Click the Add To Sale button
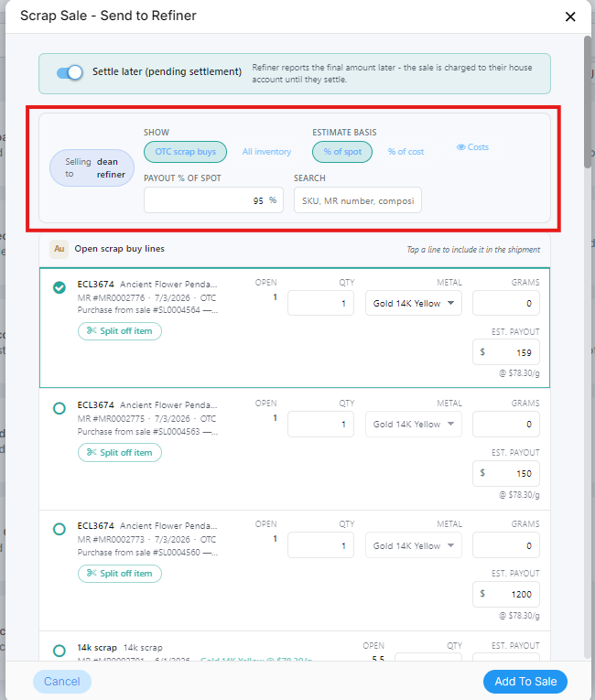 tap(525, 682)
